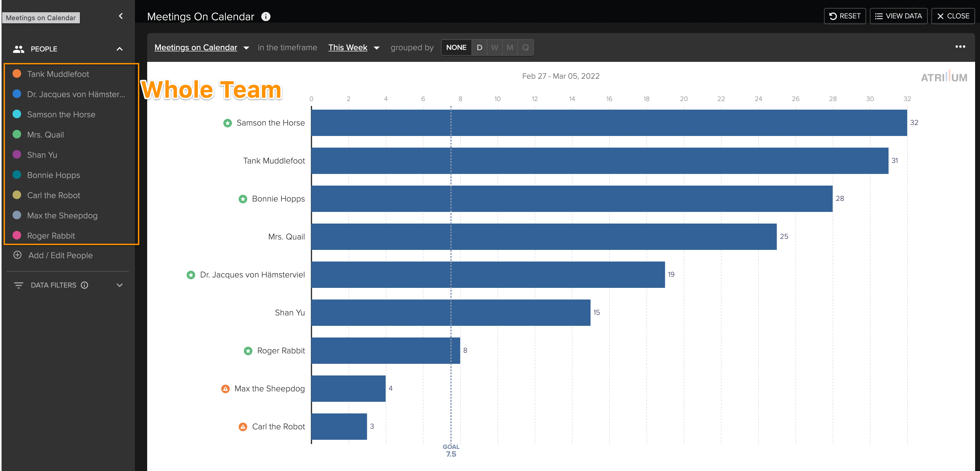Click the orange warning icon beside Max the Sheepdog
Viewport: 980px width, 471px height.
pos(225,389)
